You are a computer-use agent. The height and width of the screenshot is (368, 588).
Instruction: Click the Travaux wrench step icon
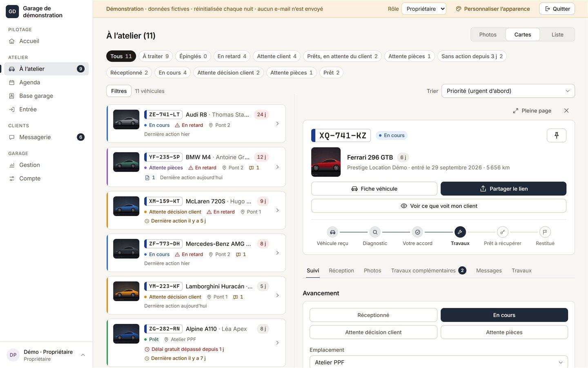pos(460,232)
